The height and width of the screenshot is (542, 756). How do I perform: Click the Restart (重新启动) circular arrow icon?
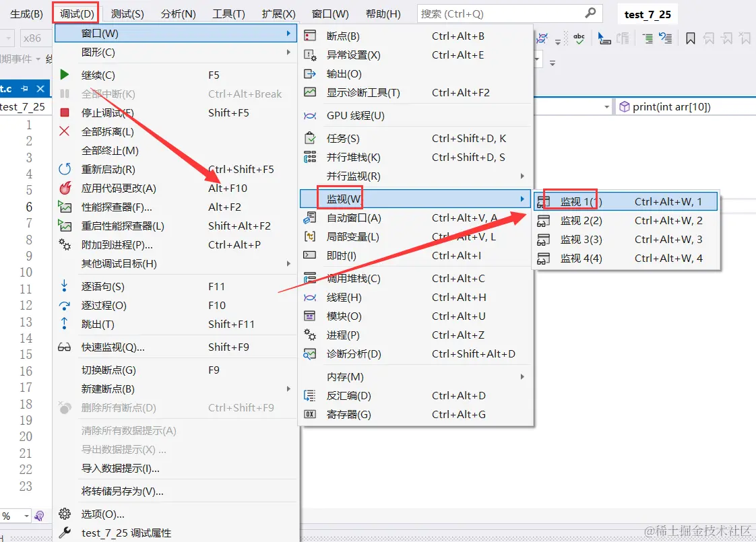click(65, 169)
